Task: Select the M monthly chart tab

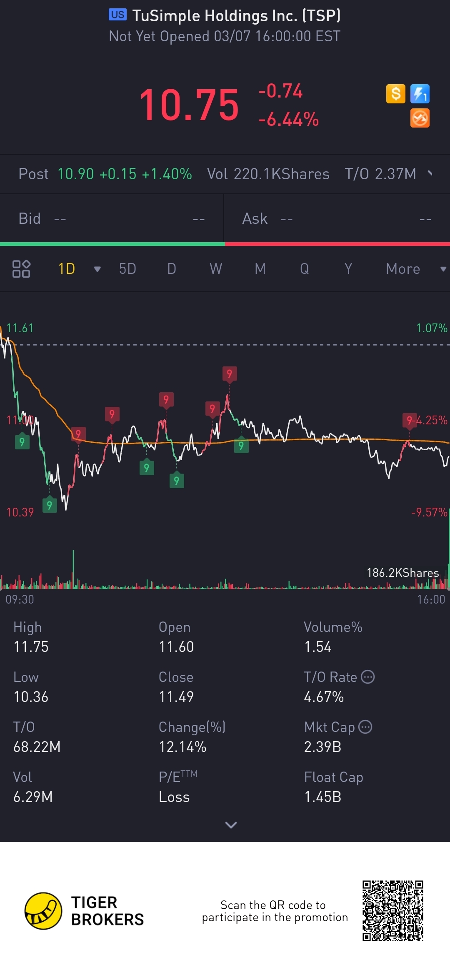Action: [x=260, y=269]
